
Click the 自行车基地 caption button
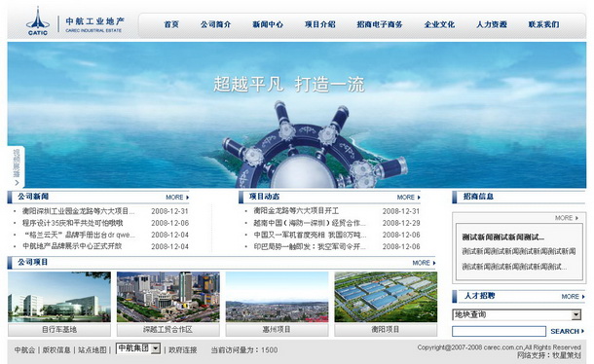point(59,330)
